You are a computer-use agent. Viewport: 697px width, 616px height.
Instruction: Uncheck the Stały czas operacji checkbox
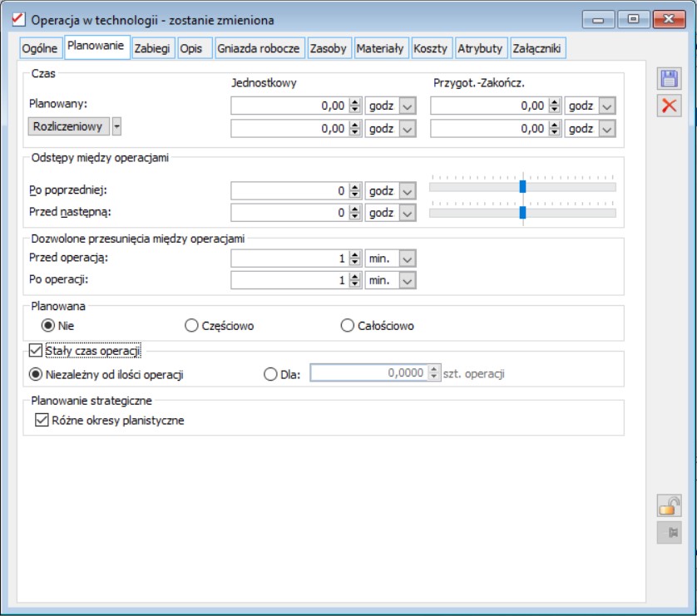[36, 351]
